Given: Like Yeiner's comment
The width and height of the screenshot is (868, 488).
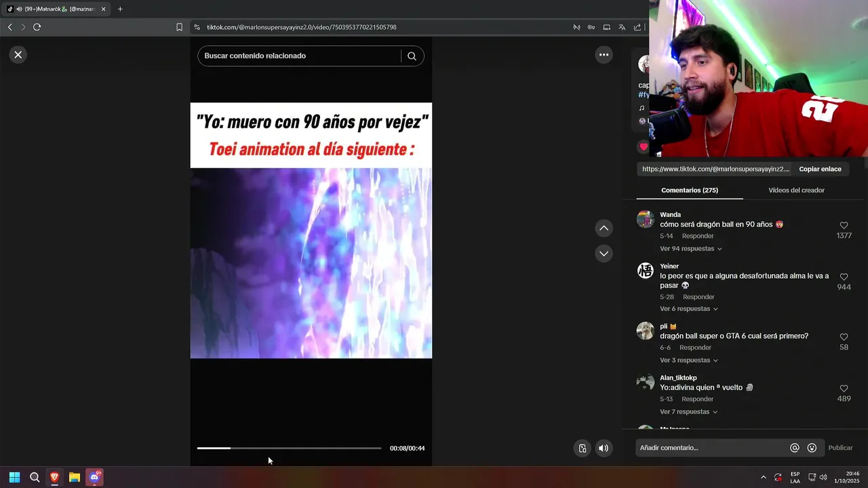Looking at the screenshot, I should click(x=844, y=277).
